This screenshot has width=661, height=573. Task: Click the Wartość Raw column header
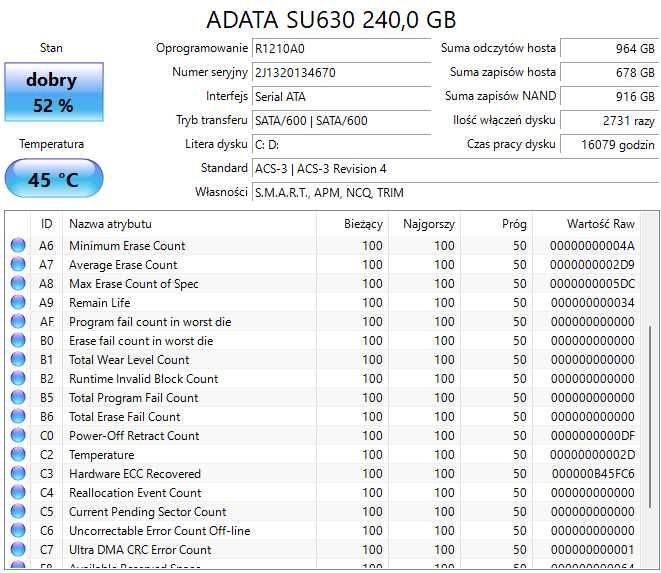tap(586, 224)
